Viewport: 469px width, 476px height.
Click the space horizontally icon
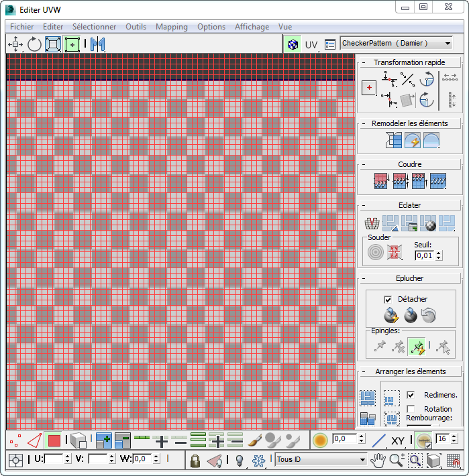pyautogui.click(x=450, y=78)
